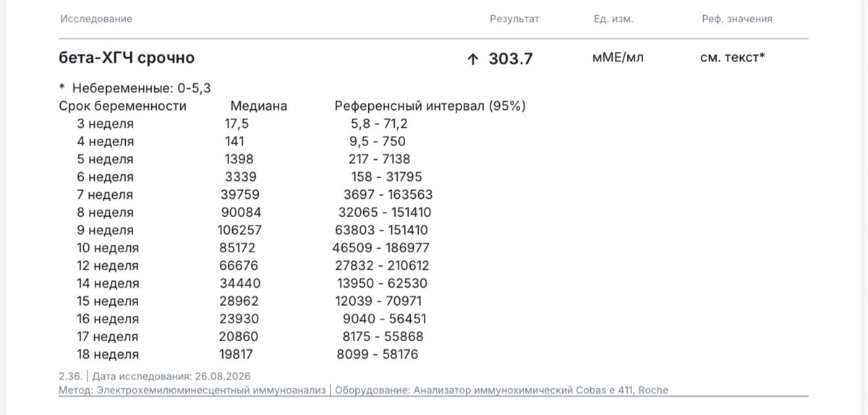Click the interval 3697 - 163563 for week 7
The image size is (868, 415).
388,194
